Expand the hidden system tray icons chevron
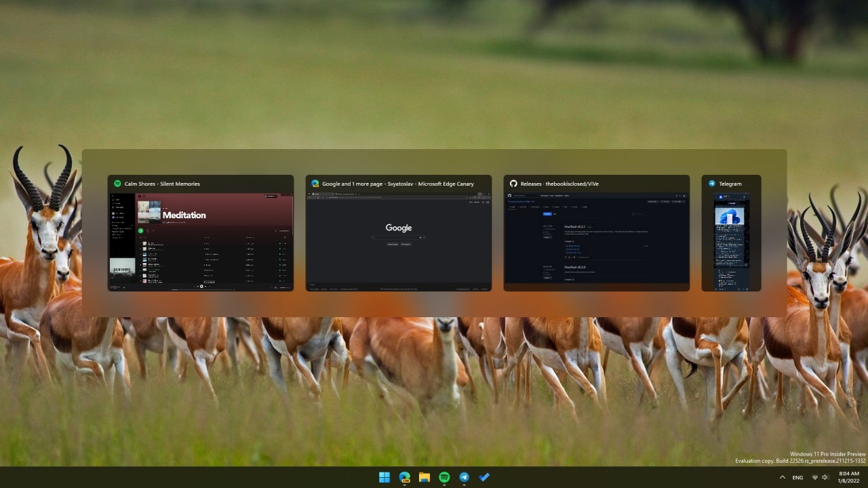868x488 pixels. [x=782, y=478]
